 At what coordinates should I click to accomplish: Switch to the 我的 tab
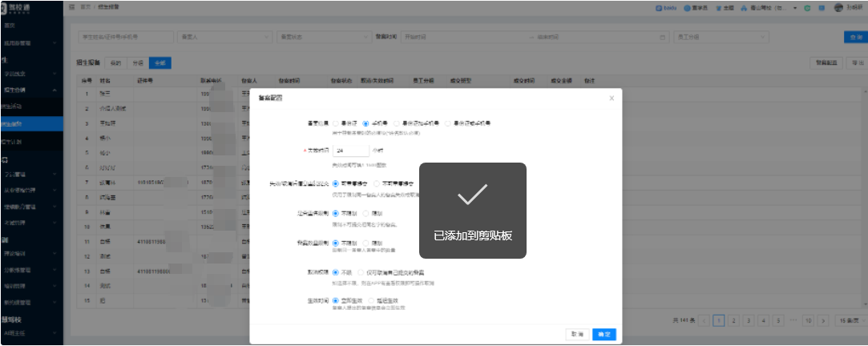115,63
